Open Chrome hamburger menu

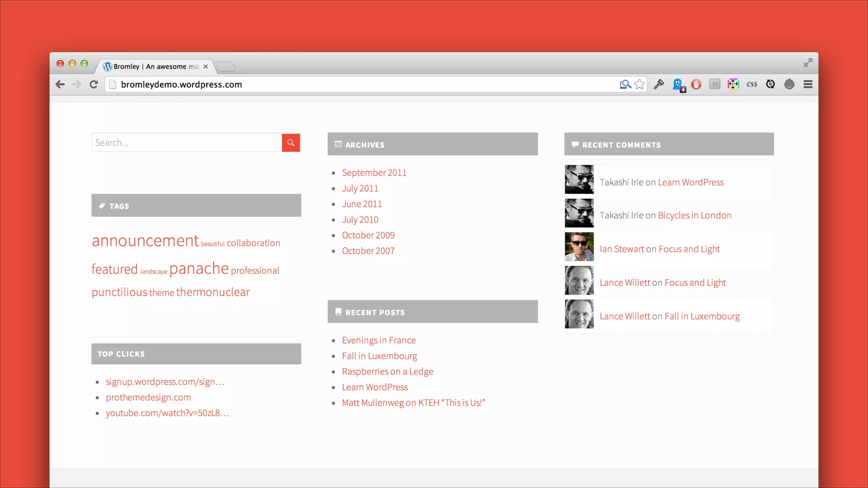pos(808,84)
